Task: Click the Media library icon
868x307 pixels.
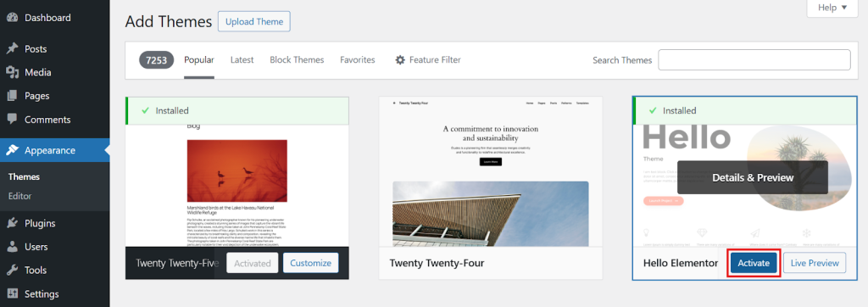Action: coord(12,72)
